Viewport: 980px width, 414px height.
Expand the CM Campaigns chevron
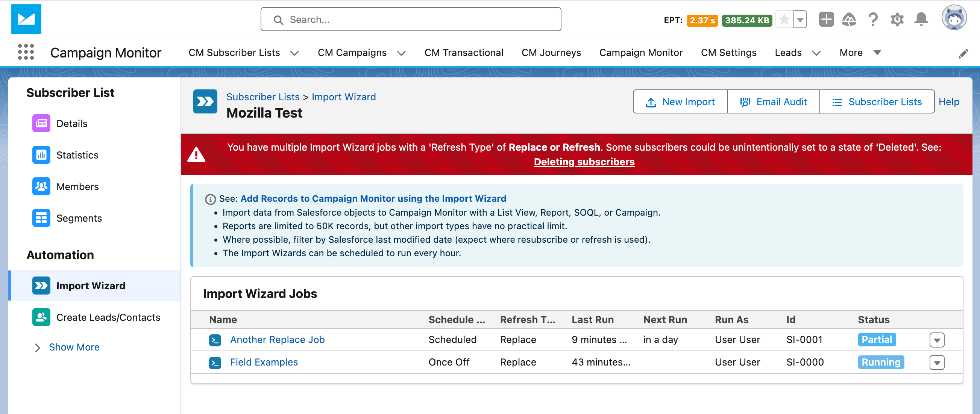pos(400,53)
